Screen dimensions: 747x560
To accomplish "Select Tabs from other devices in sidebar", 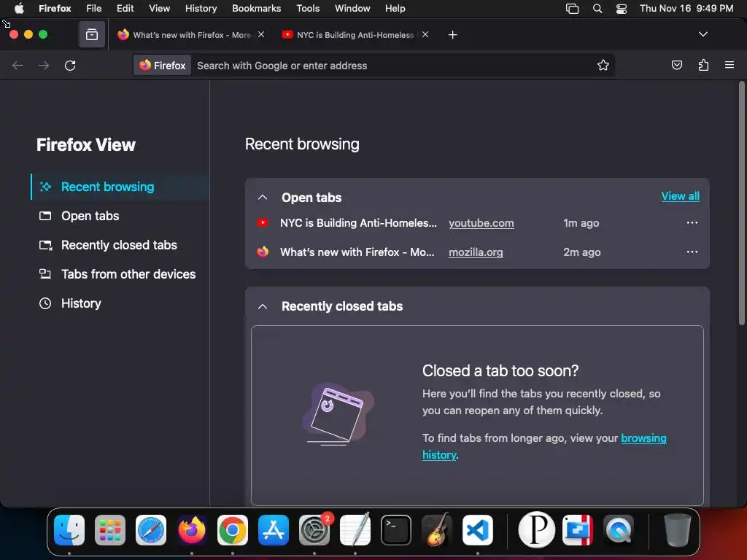I will pos(120,274).
